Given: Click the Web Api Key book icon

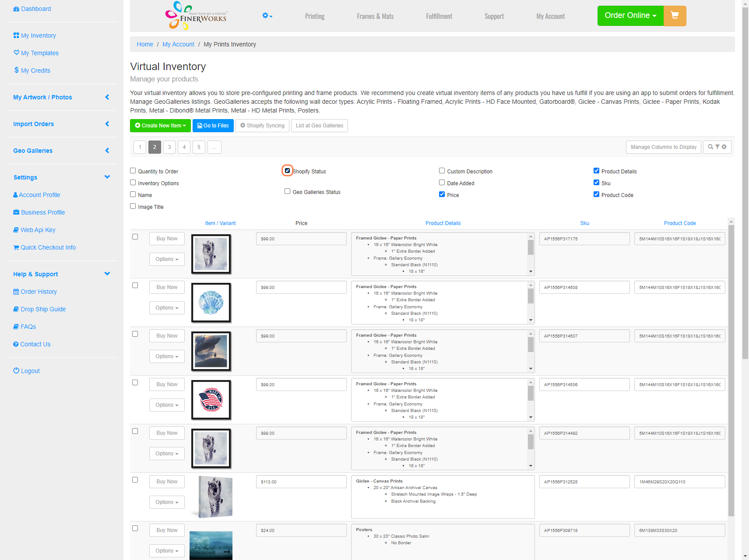Looking at the screenshot, I should [x=16, y=230].
